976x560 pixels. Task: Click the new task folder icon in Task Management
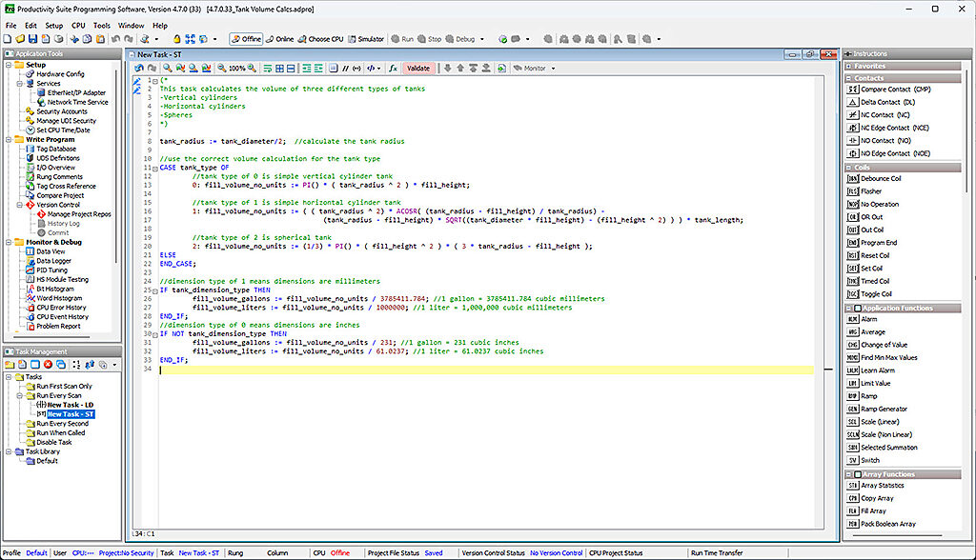coord(10,365)
